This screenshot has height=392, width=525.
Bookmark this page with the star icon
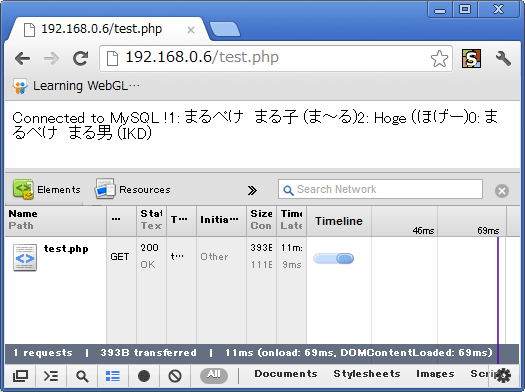(x=439, y=59)
